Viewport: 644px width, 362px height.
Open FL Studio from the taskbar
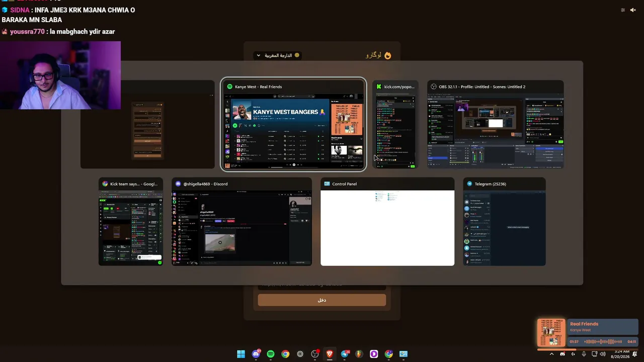[359, 354]
